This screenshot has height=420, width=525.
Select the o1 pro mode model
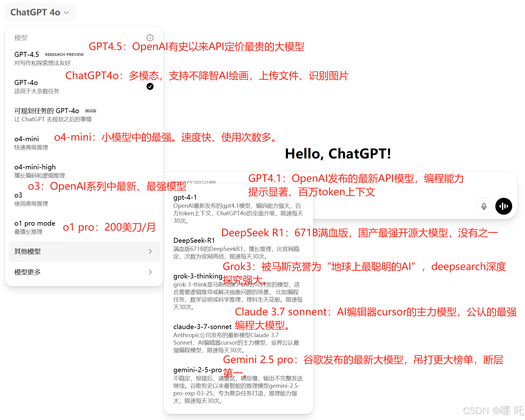(84, 227)
